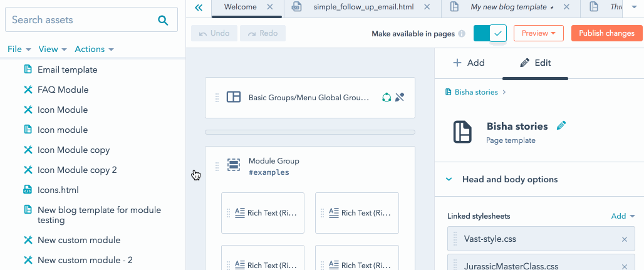644x270 pixels.
Task: Click the Linked stylesheets heading
Action: (479, 216)
